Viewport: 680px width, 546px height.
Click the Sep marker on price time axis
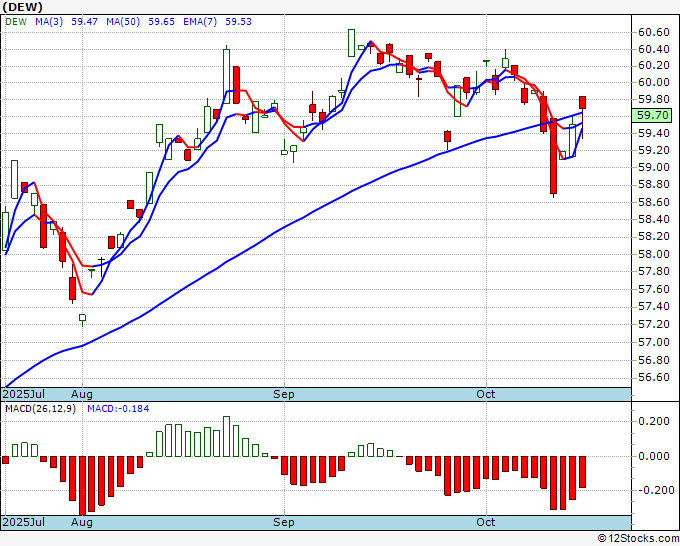284,394
